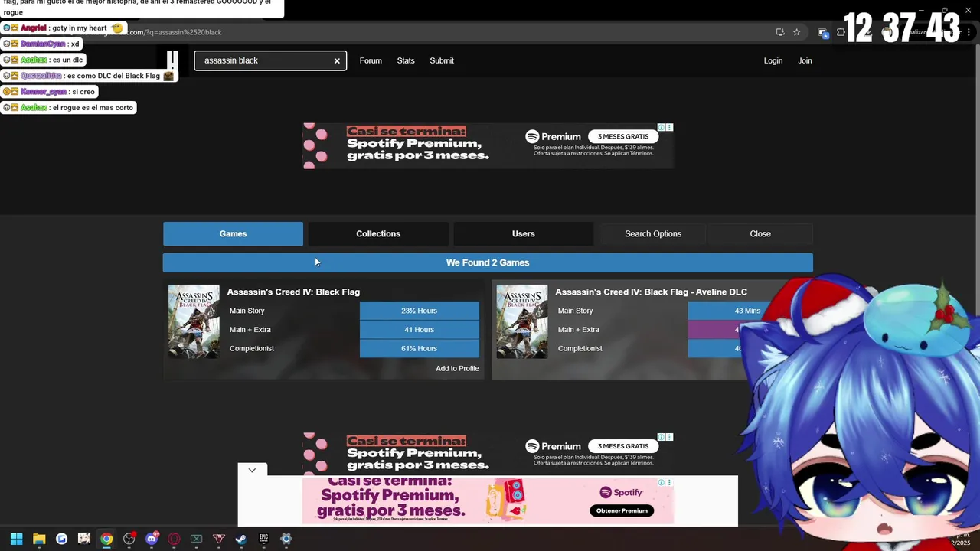Click the 61½ Hours Completionist bar

(x=420, y=348)
